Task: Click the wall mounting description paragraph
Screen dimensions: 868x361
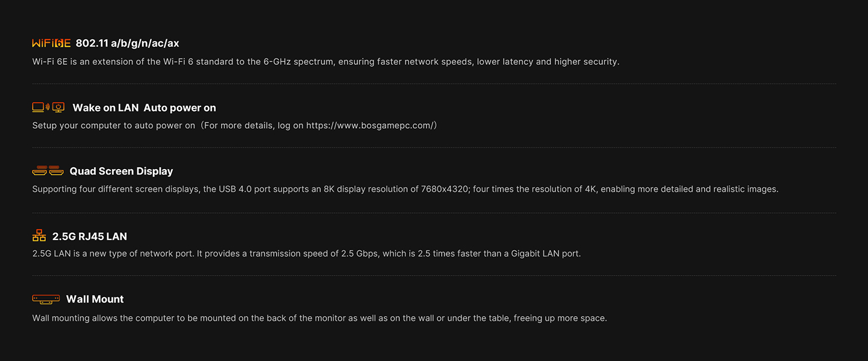Action: coord(319,318)
